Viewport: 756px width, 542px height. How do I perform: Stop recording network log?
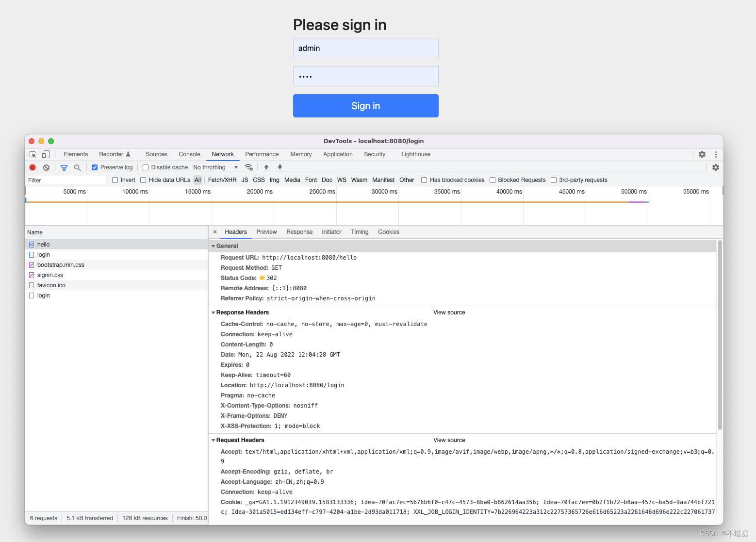(33, 167)
